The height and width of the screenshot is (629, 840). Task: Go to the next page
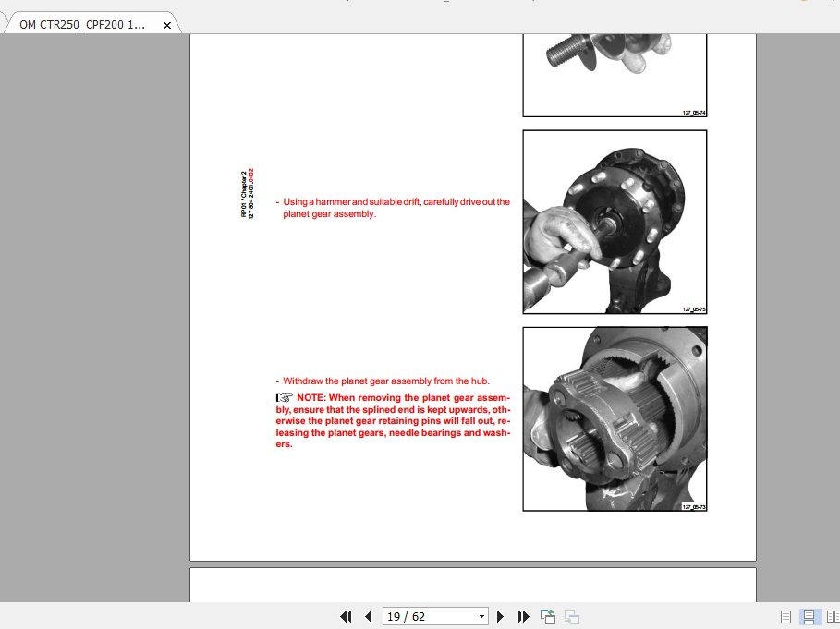tap(500, 617)
